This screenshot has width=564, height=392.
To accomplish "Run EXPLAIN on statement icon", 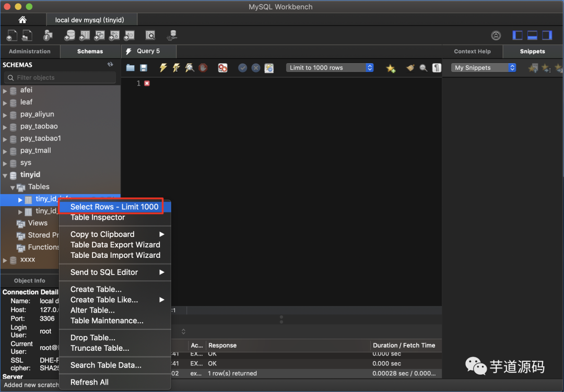I will 190,68.
